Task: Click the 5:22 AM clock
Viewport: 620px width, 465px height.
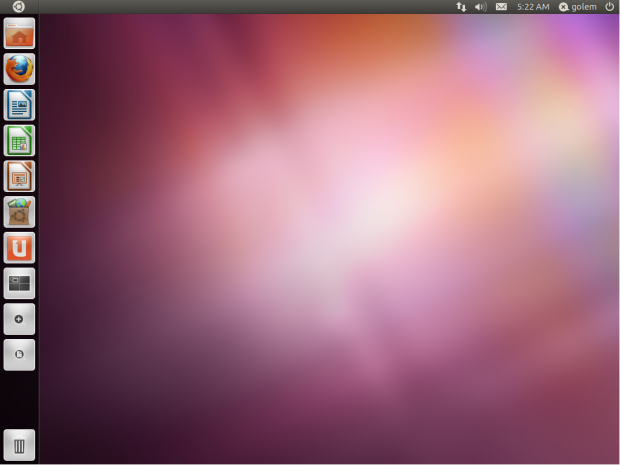Action: (x=533, y=7)
